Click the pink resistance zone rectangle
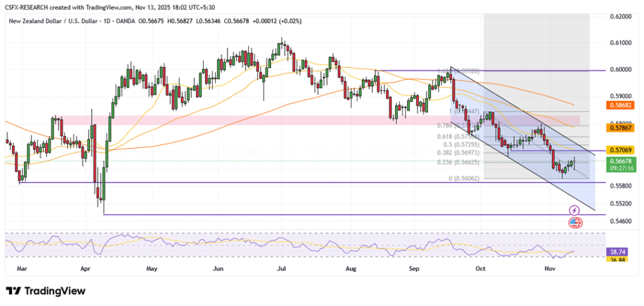 (189, 120)
